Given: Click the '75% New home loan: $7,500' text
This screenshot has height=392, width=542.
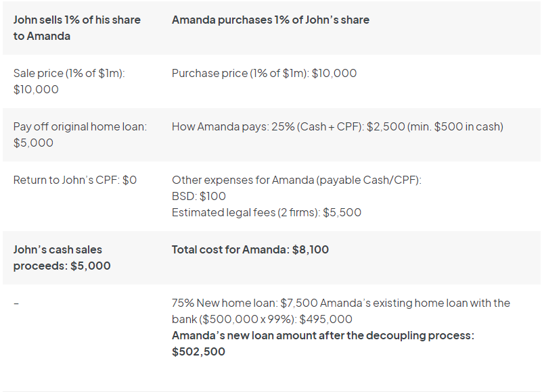Looking at the screenshot, I should (245, 303).
